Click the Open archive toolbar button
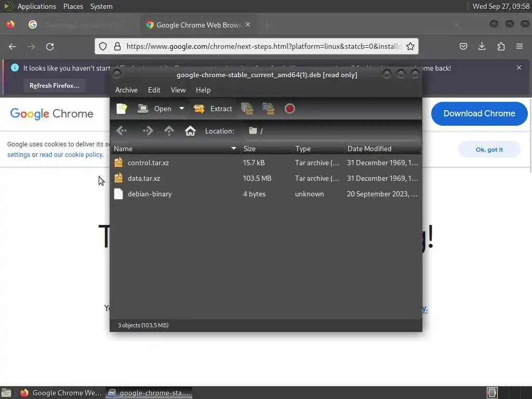 tap(154, 109)
